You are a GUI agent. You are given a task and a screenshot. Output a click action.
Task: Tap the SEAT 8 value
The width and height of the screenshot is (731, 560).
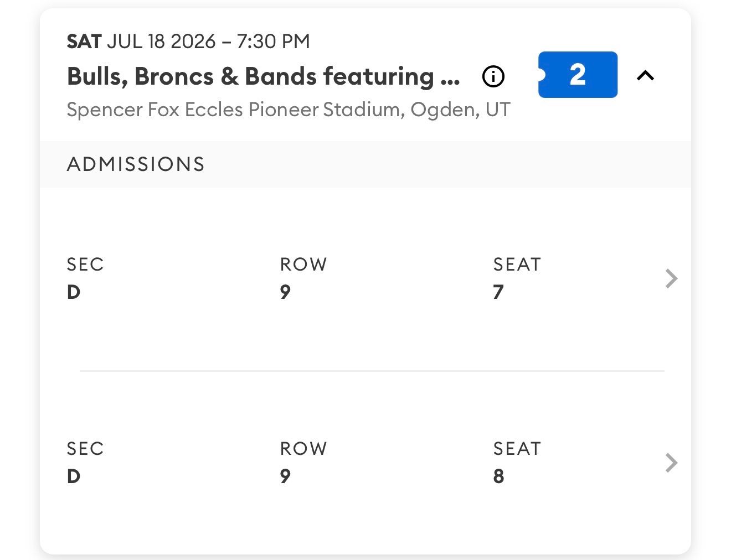pyautogui.click(x=498, y=476)
